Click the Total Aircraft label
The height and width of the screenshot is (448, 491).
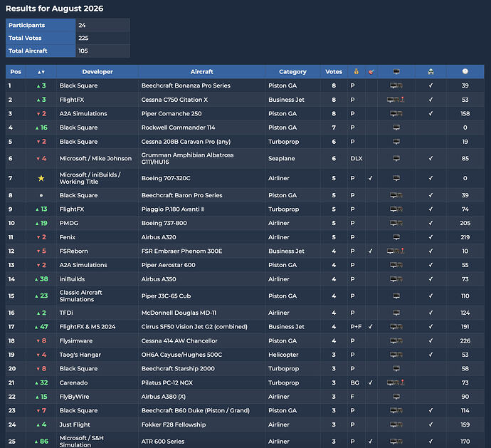coord(28,51)
